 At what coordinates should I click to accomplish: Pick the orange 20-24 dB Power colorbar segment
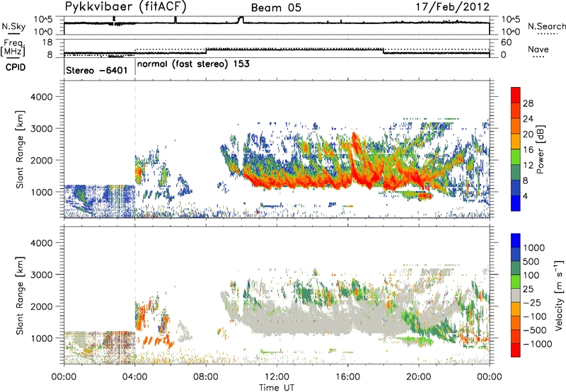click(516, 127)
